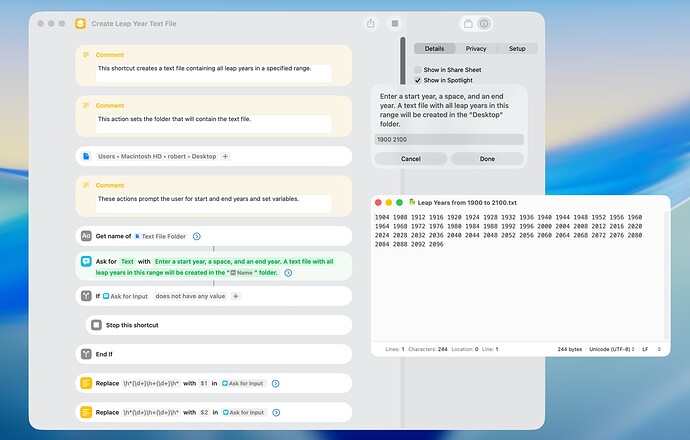Click the Share button in Shortcuts toolbar
This screenshot has width=690, height=440.
tap(371, 23)
